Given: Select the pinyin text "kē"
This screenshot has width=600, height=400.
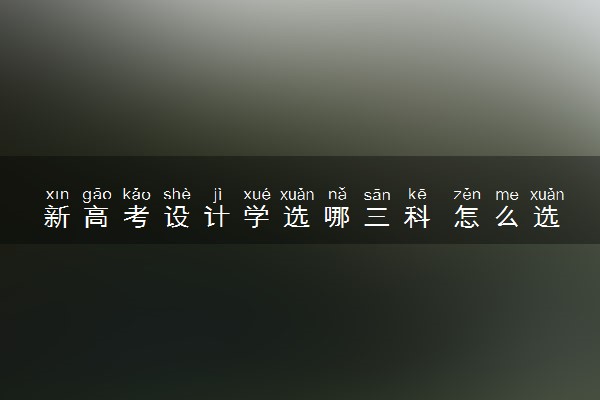Looking at the screenshot, I should coord(417,194).
